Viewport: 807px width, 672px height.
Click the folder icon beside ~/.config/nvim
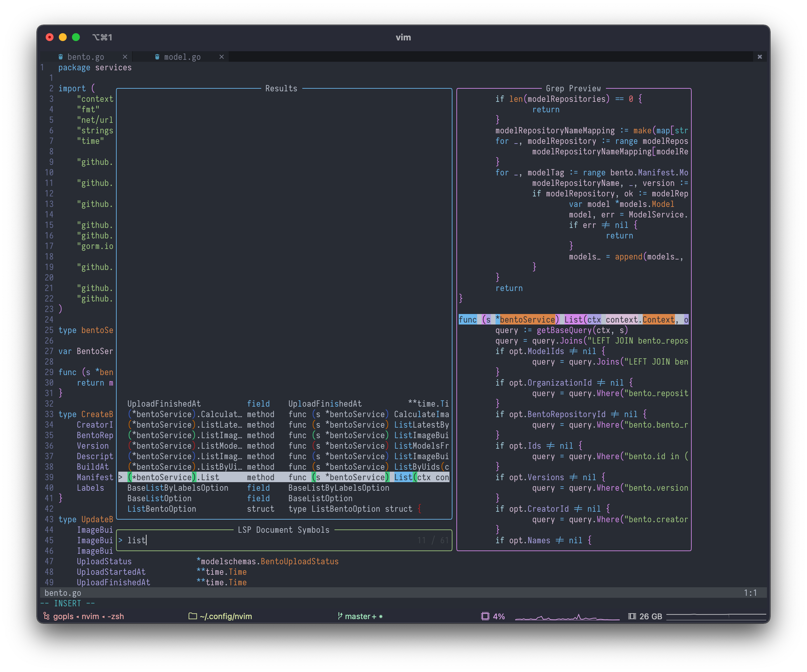click(x=193, y=616)
